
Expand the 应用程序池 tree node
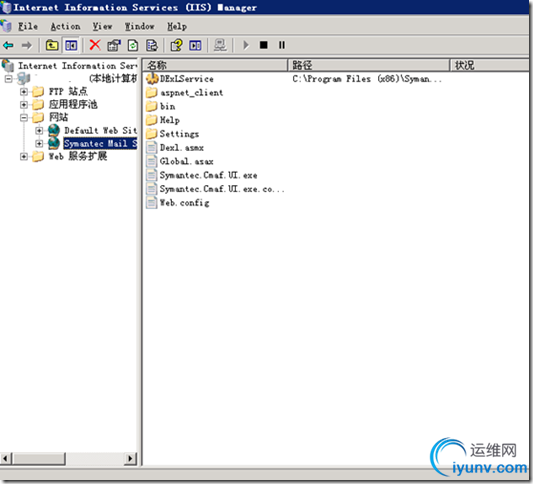tap(23, 104)
